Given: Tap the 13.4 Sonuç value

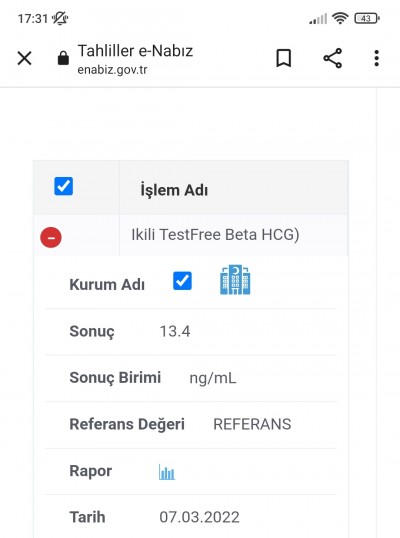Looking at the screenshot, I should pyautogui.click(x=175, y=331).
